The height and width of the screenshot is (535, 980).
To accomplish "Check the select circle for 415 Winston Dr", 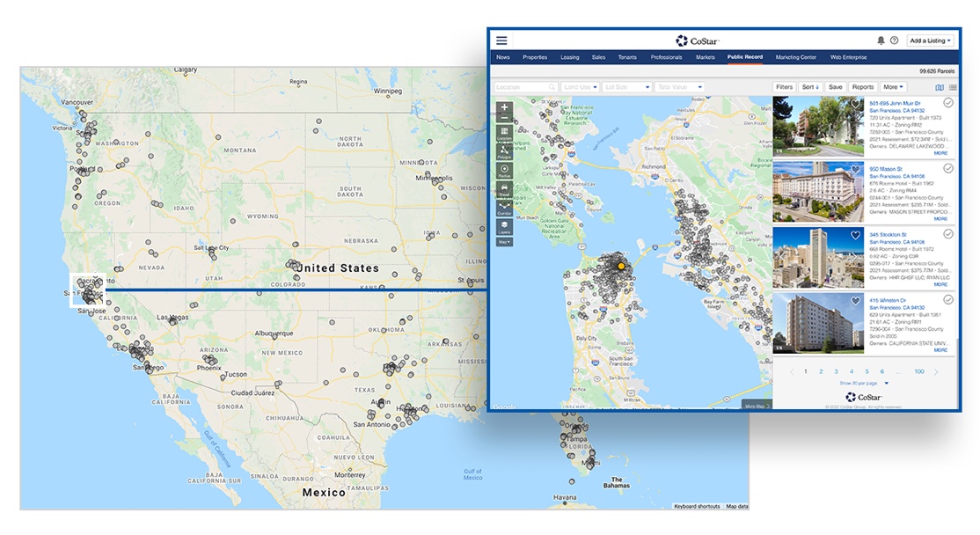I will tap(948, 300).
